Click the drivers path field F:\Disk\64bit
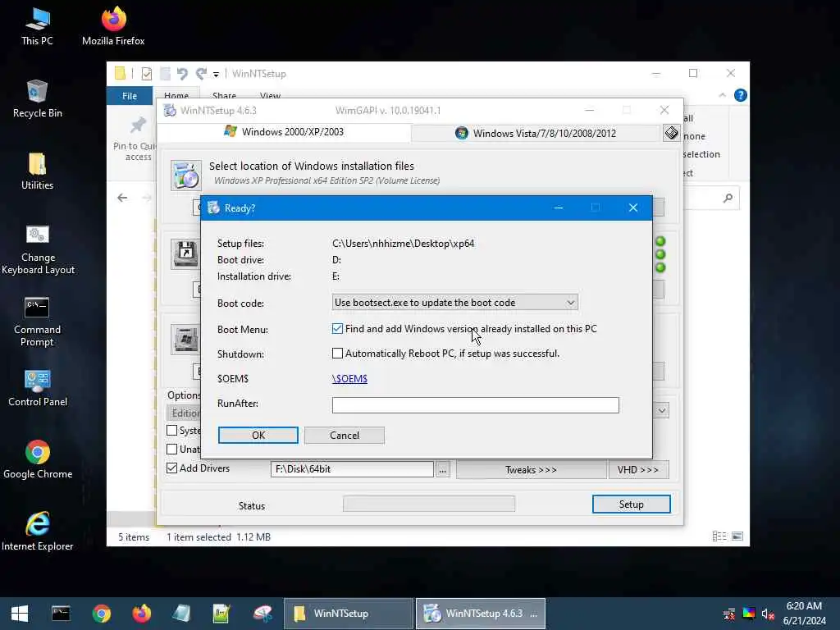Image resolution: width=840 pixels, height=630 pixels. point(352,469)
